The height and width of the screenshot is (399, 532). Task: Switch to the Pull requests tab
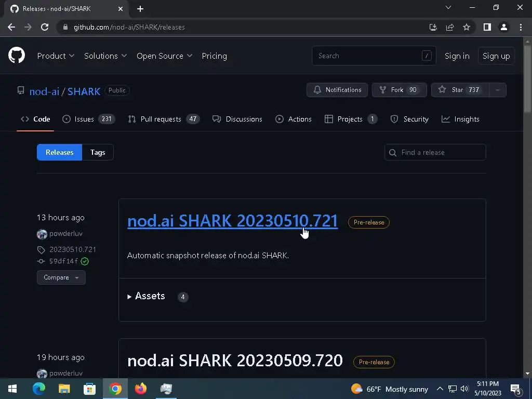tap(164, 119)
